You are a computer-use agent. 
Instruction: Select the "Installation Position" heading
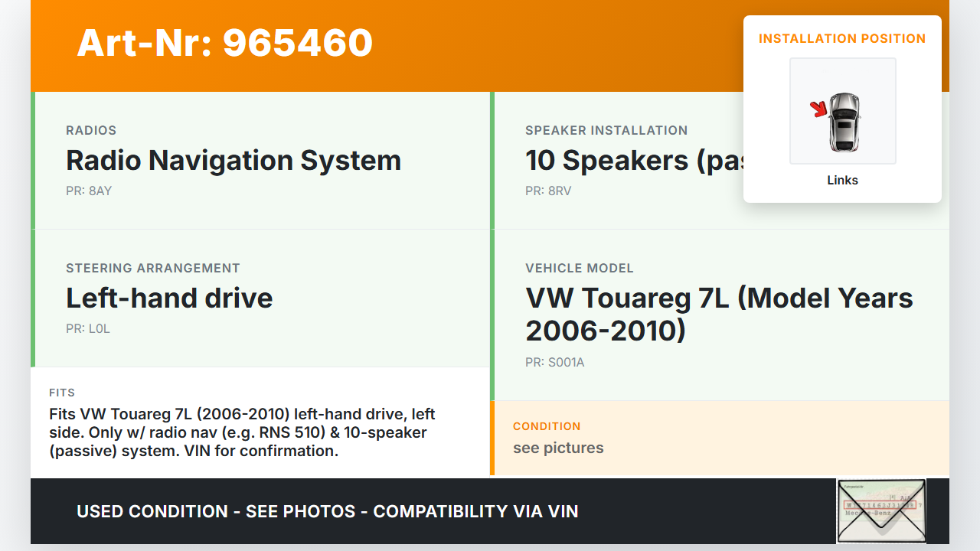841,38
